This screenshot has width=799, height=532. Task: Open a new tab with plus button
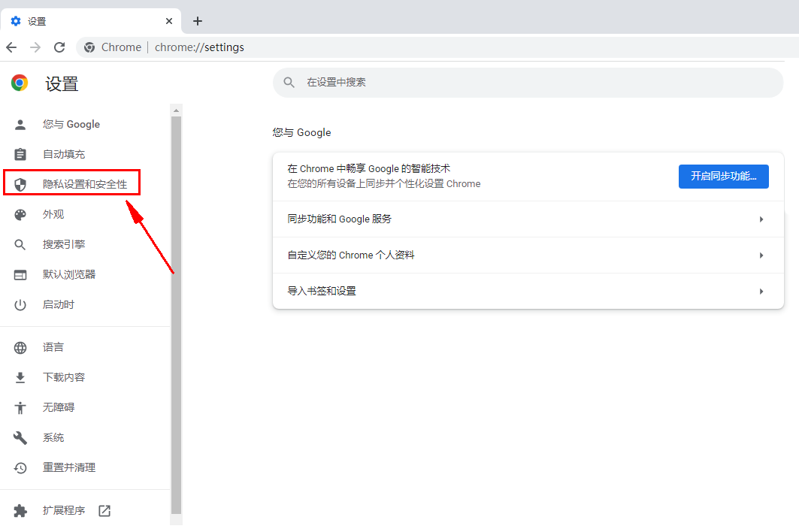[x=198, y=21]
